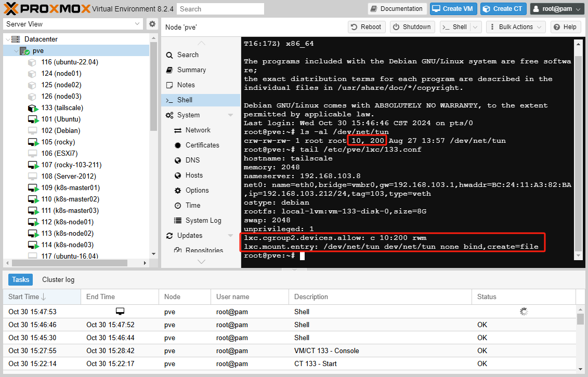Image resolution: width=588 pixels, height=377 pixels.
Task: Click the pve node icon
Action: pos(24,51)
